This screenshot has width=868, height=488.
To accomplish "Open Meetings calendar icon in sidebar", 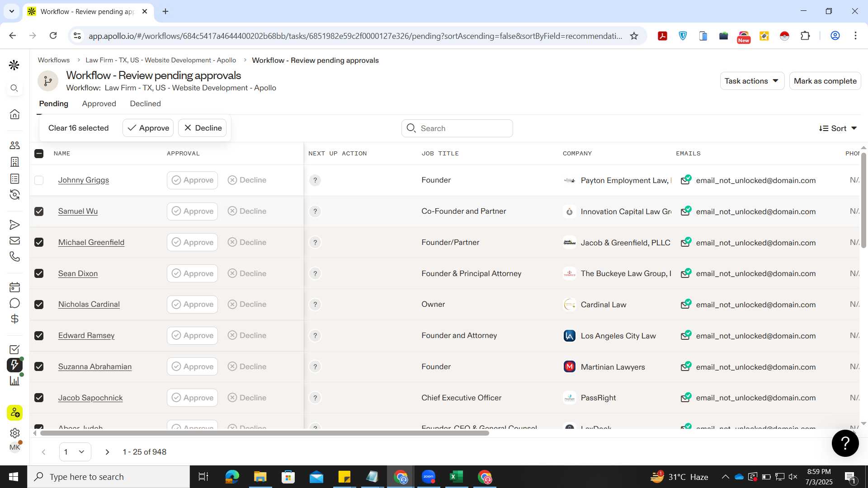I will [x=14, y=287].
